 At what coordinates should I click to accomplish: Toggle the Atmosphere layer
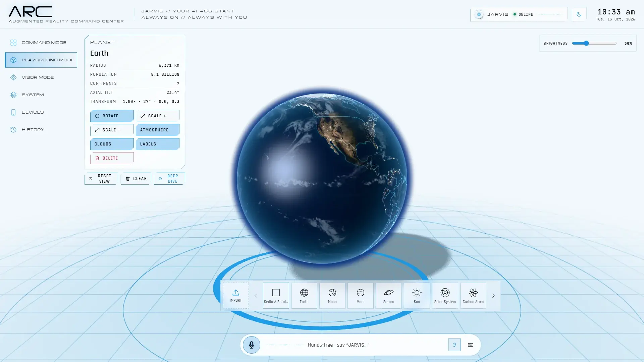click(x=157, y=130)
